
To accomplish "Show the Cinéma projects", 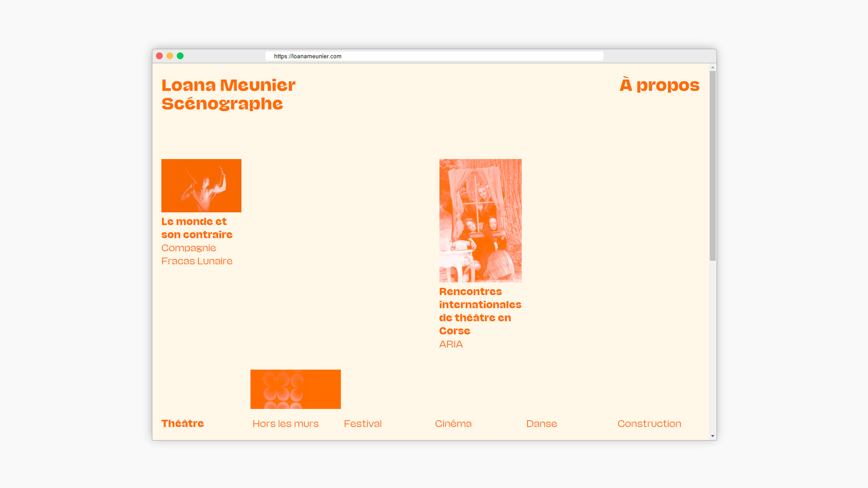I will pyautogui.click(x=453, y=423).
